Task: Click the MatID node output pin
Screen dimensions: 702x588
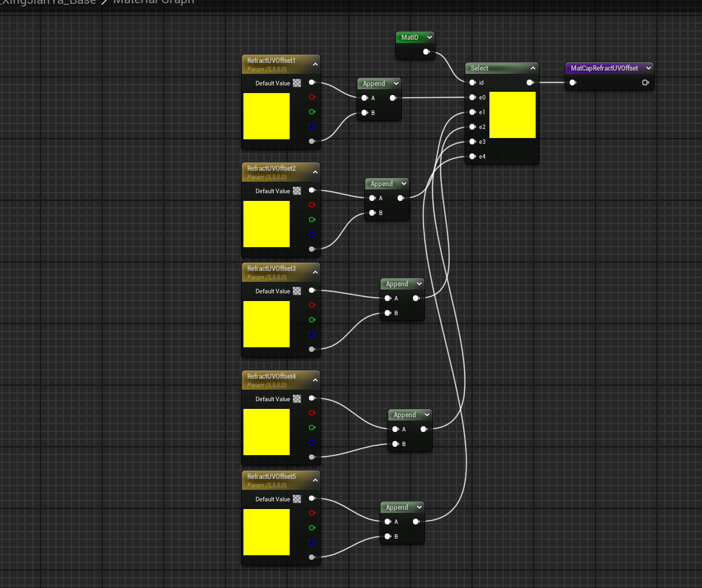Action: tap(426, 52)
